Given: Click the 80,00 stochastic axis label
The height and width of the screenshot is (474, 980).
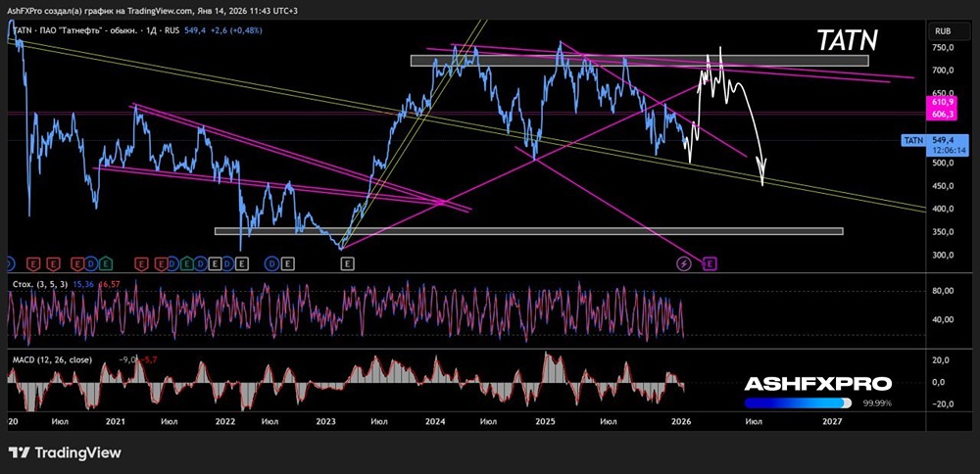Looking at the screenshot, I should pyautogui.click(x=943, y=291).
